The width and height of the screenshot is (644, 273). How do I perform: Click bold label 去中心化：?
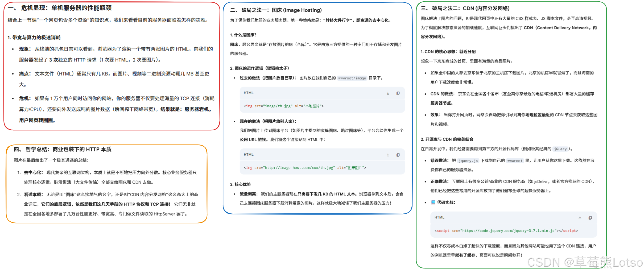pyautogui.click(x=33, y=172)
